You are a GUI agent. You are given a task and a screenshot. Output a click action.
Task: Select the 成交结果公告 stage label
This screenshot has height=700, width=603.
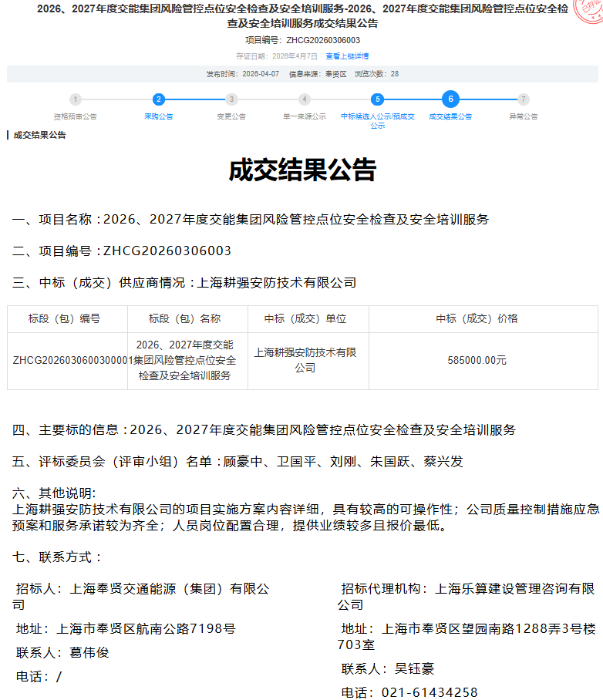(450, 116)
